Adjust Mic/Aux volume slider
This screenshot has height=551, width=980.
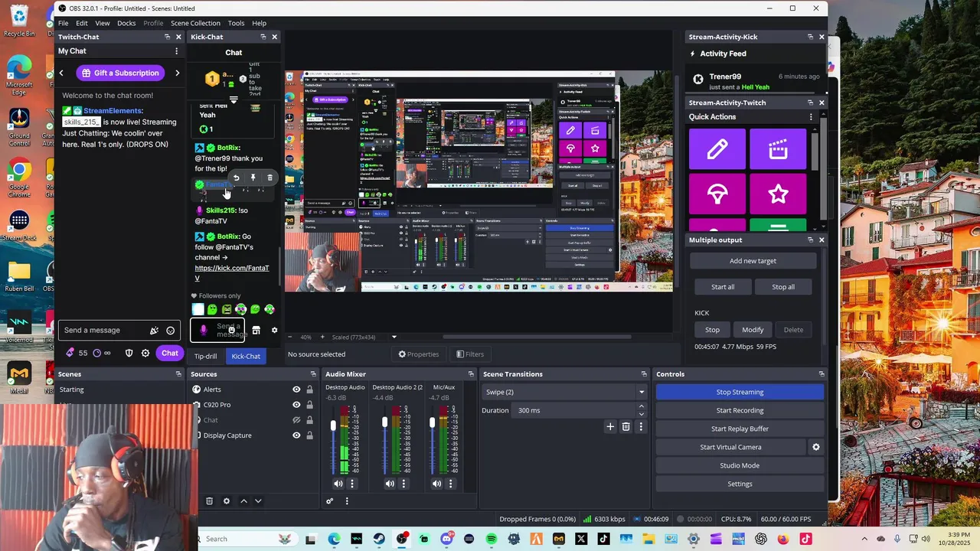pos(432,422)
